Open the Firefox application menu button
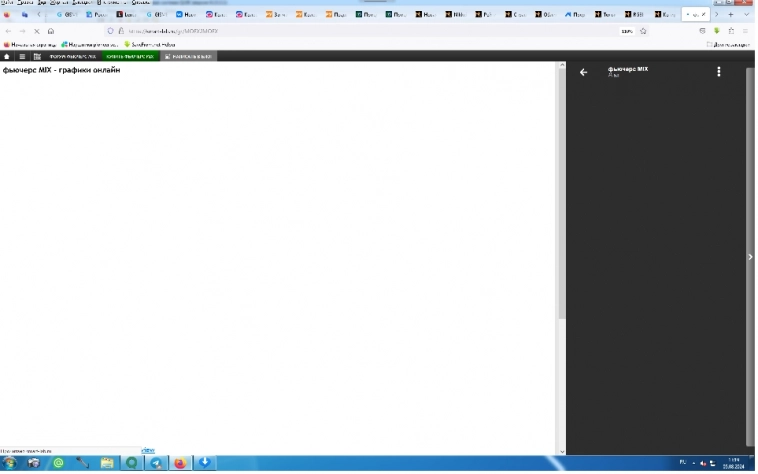The image size is (758, 474). (x=745, y=31)
